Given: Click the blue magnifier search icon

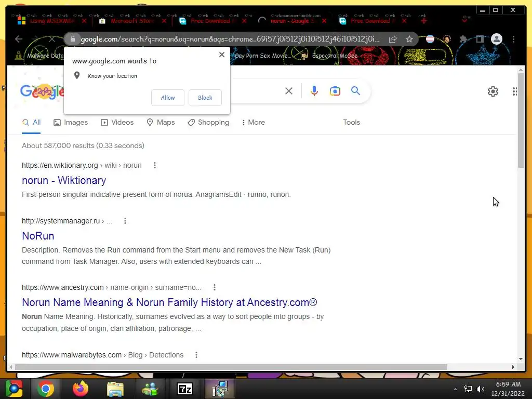Looking at the screenshot, I should point(355,90).
